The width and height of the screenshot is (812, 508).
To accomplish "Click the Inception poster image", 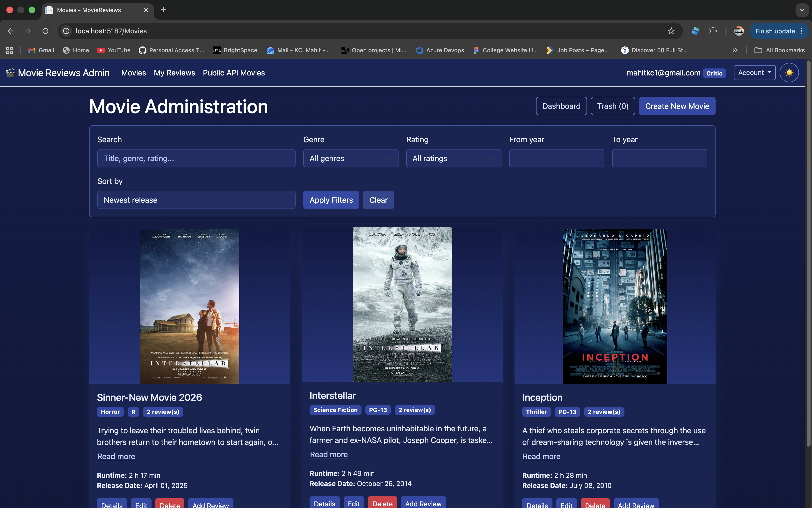I will pos(615,306).
